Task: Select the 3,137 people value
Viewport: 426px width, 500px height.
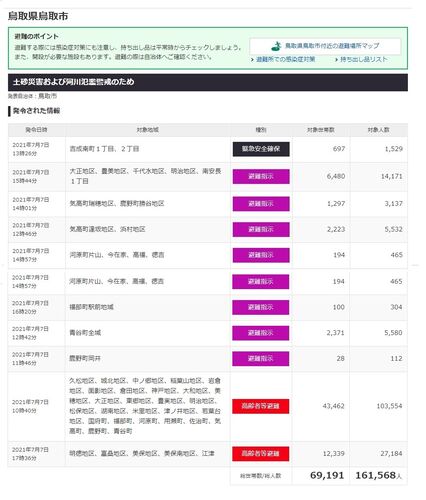Action: [394, 204]
